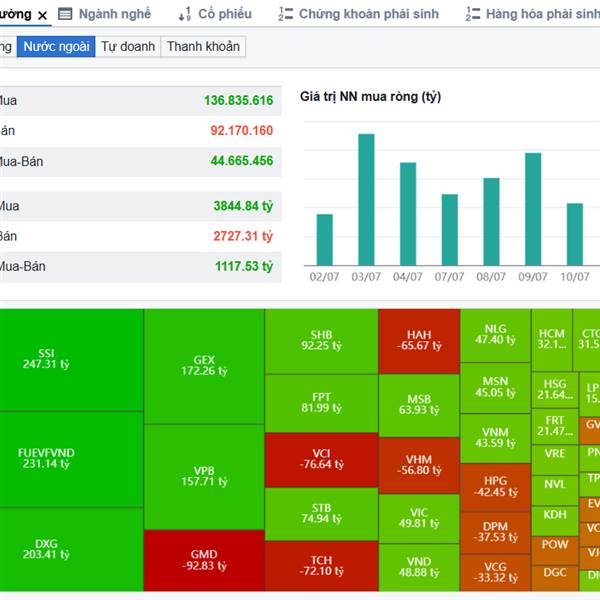
Task: Click the sell value 2727.31 tỷ
Action: click(243, 236)
